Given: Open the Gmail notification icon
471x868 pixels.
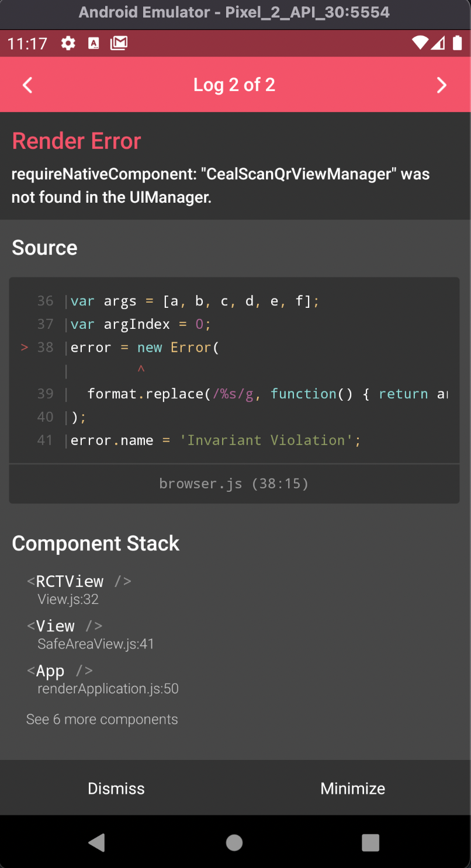Looking at the screenshot, I should tap(119, 43).
